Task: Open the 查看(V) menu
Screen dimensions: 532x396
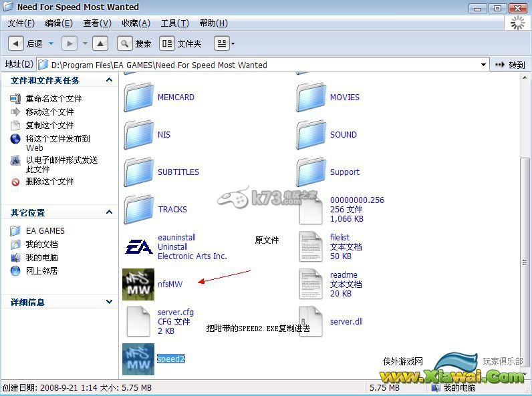Action: 97,23
